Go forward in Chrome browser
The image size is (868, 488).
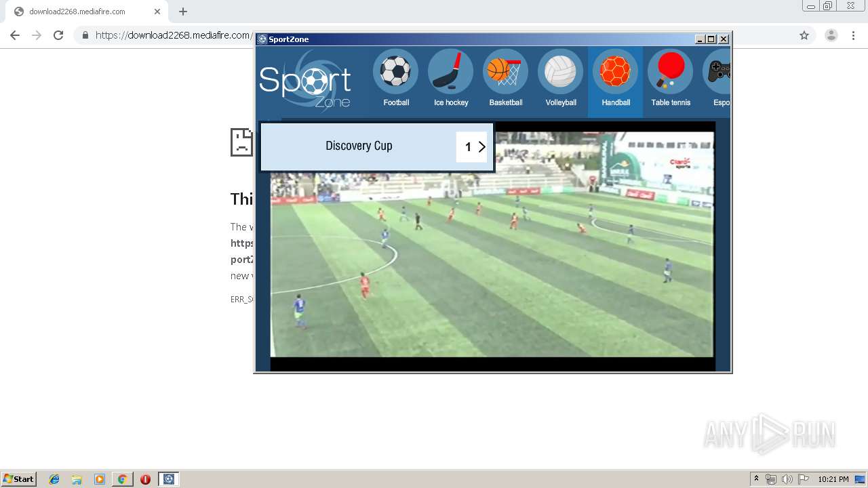pos(37,35)
